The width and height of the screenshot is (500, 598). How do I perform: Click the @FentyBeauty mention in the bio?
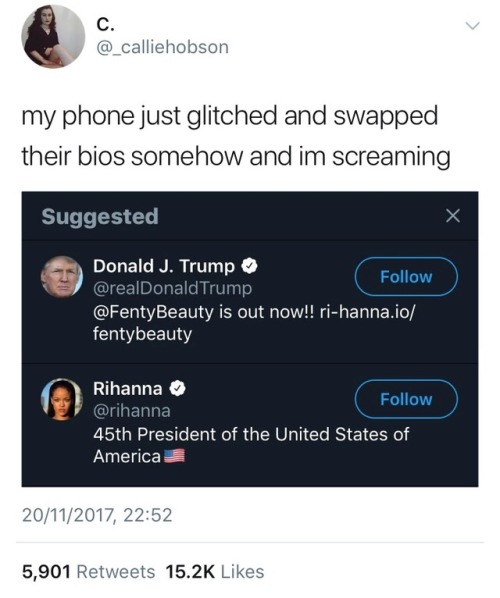point(153,312)
